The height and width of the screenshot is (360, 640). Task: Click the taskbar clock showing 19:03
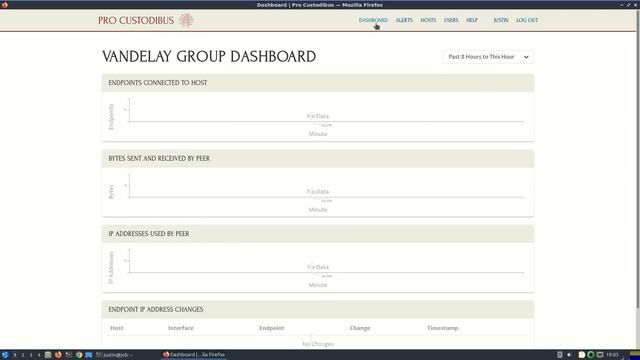pyautogui.click(x=612, y=355)
